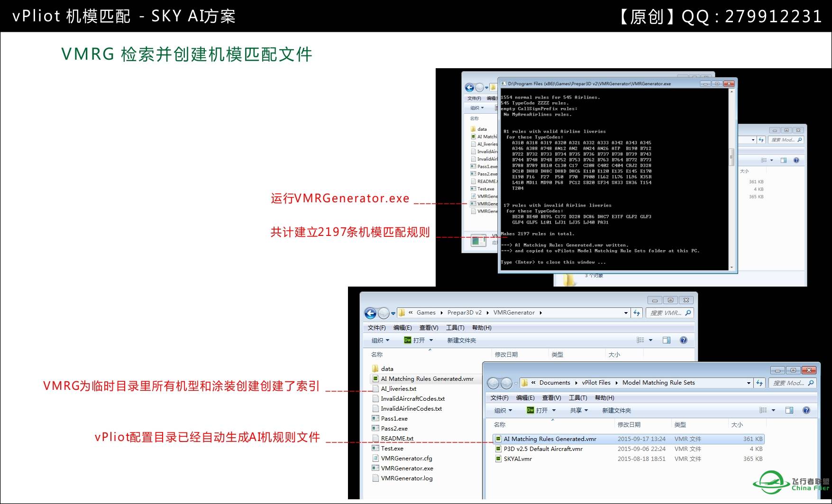The image size is (832, 504).
Task: Click the refresh icon in the Model Matching Rule Sets window
Action: point(759,383)
